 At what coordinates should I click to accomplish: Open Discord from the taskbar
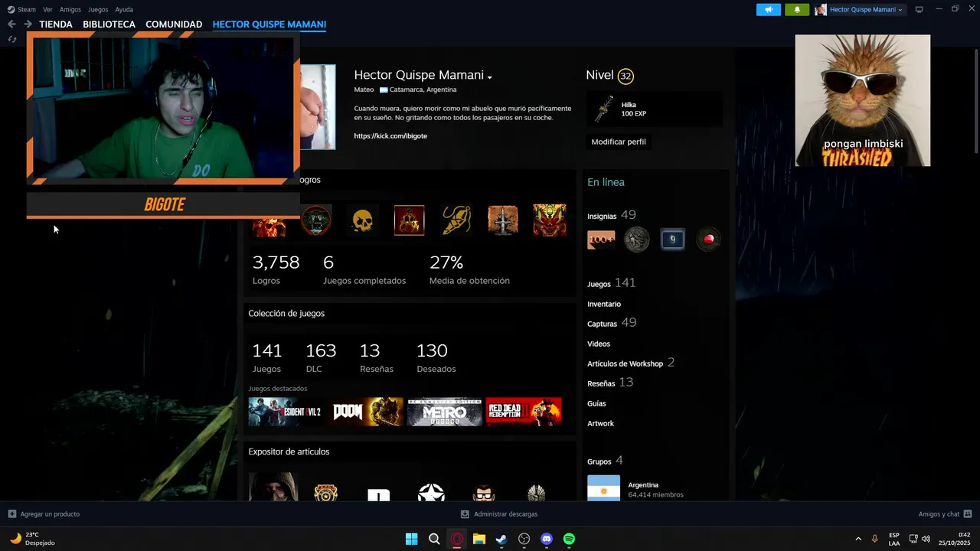[546, 539]
